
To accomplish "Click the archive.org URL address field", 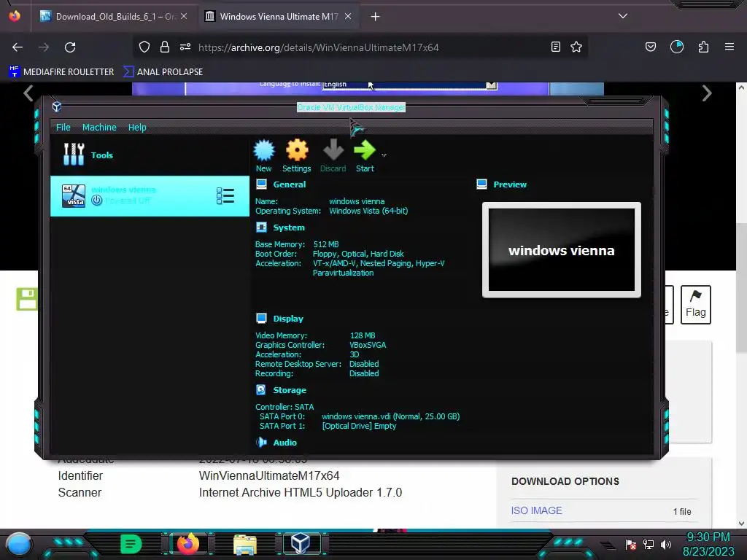I will click(x=318, y=47).
